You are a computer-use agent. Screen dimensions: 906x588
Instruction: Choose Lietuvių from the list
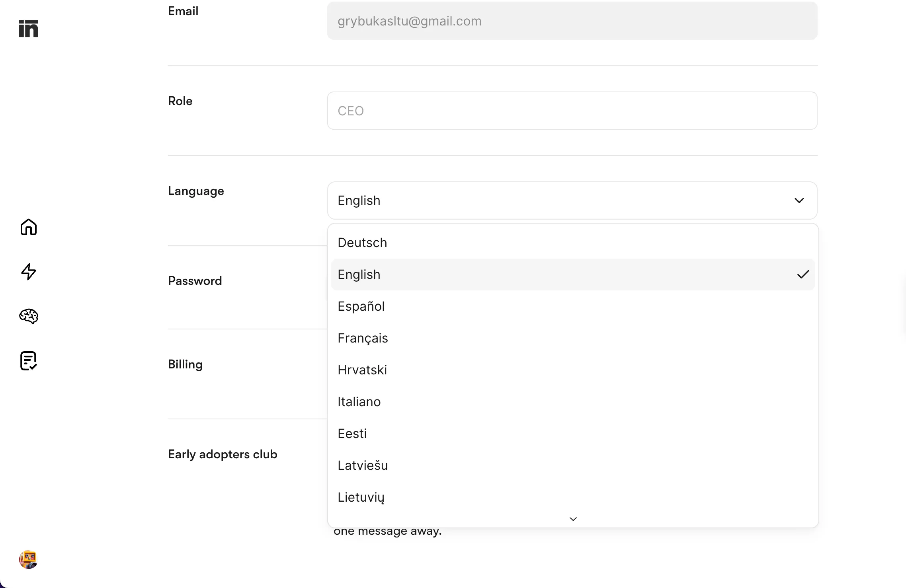(x=361, y=497)
